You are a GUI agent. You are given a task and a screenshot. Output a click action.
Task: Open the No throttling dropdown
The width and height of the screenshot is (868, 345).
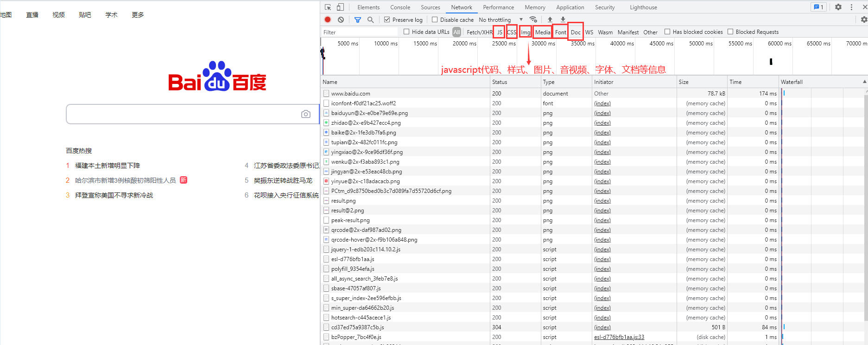click(501, 19)
